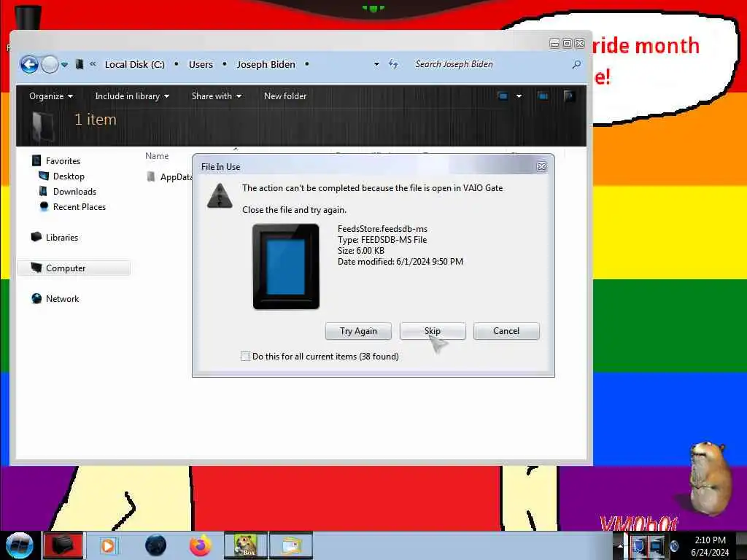
Task: Open the address bar history dropdown
Action: [376, 64]
